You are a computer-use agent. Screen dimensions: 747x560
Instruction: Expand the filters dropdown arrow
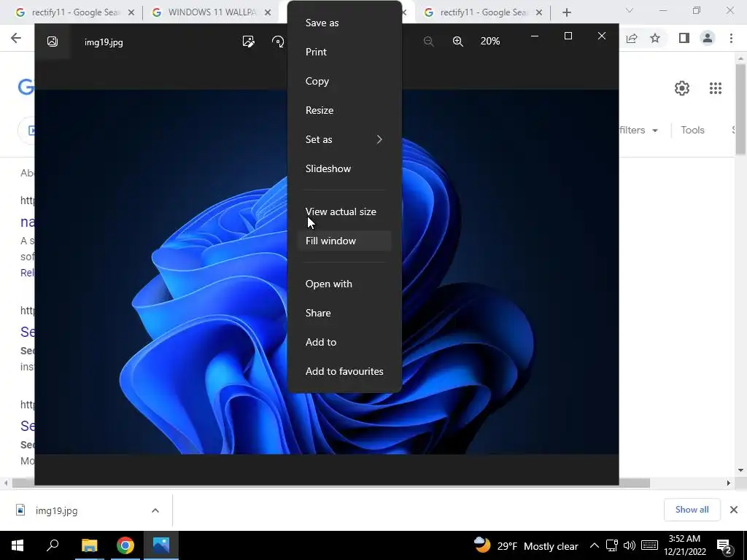655,131
